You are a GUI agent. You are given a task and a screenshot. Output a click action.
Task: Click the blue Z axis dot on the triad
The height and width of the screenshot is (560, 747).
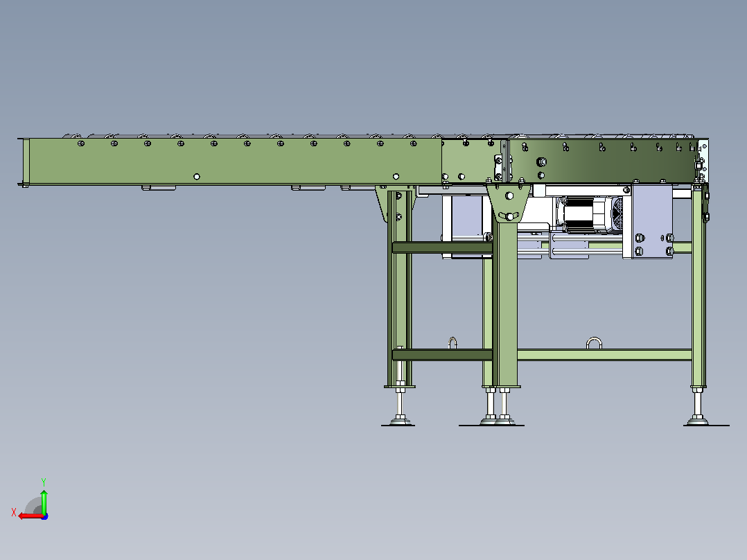45,516
